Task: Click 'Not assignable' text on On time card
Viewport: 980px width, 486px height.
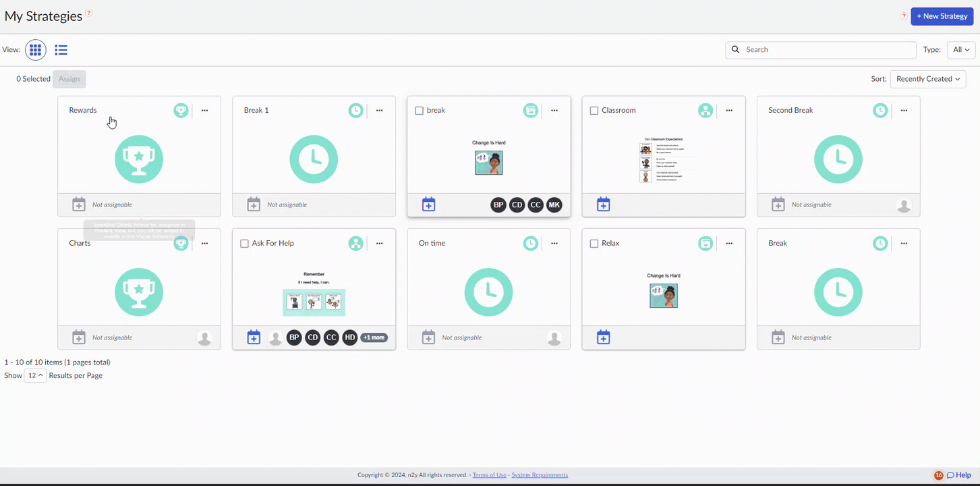Action: [462, 337]
